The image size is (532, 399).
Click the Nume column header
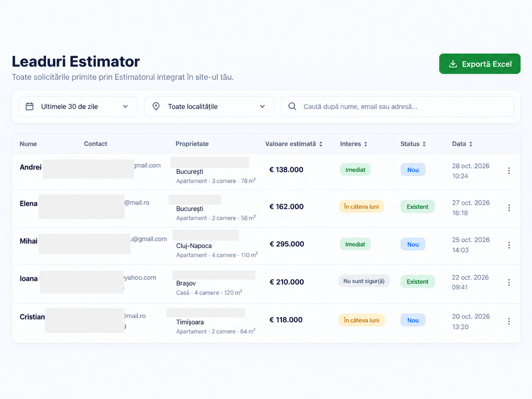tap(28, 144)
